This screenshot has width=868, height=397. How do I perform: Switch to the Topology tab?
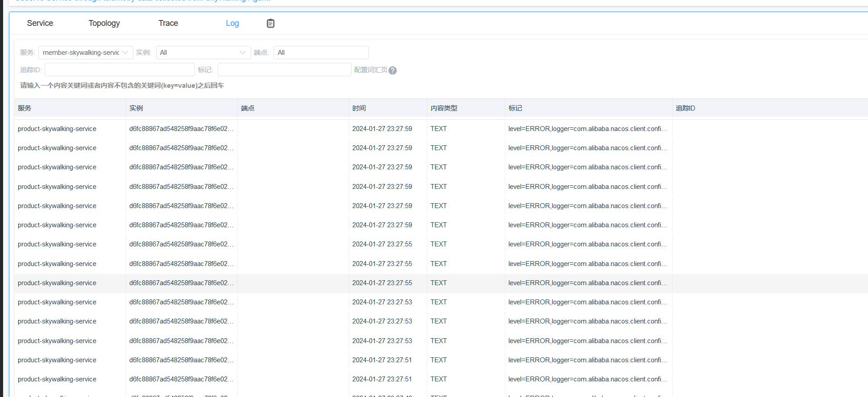coord(104,23)
